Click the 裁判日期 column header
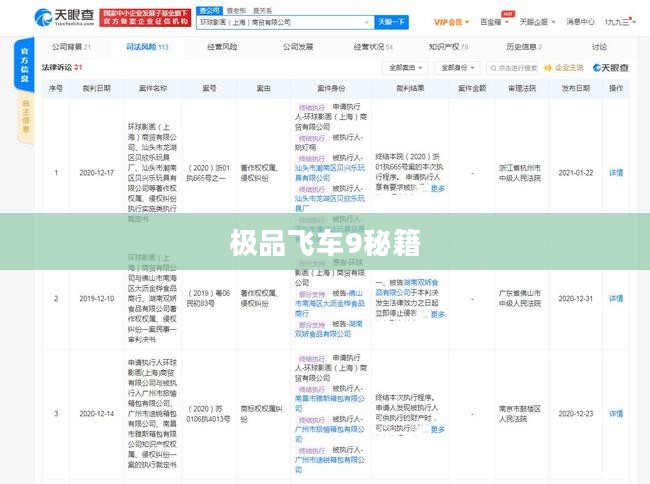The width and height of the screenshot is (650, 484). pyautogui.click(x=97, y=88)
